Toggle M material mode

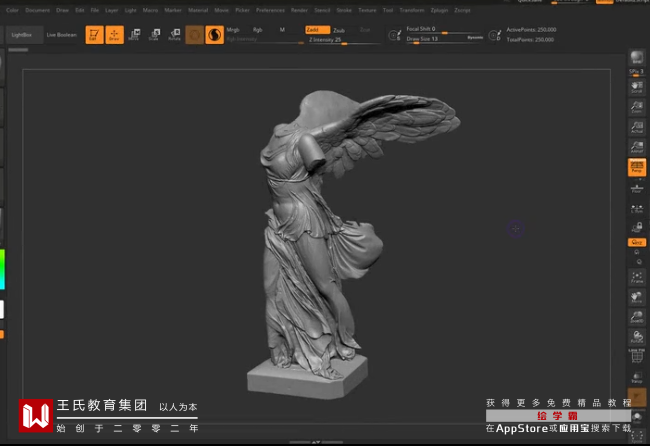282,30
